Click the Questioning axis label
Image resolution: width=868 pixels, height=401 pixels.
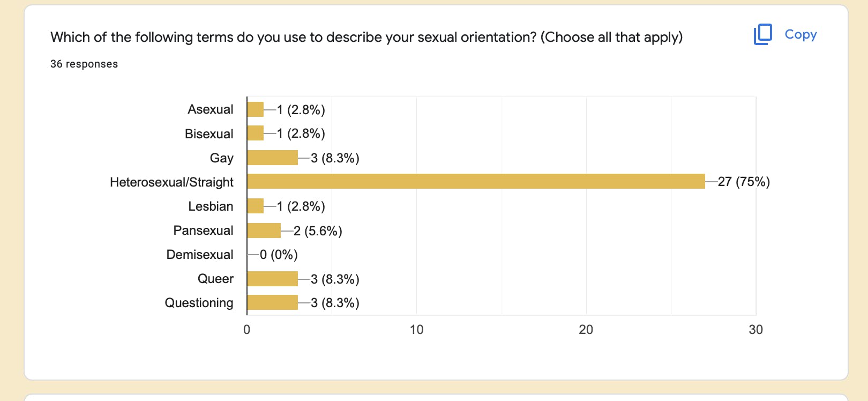199,303
